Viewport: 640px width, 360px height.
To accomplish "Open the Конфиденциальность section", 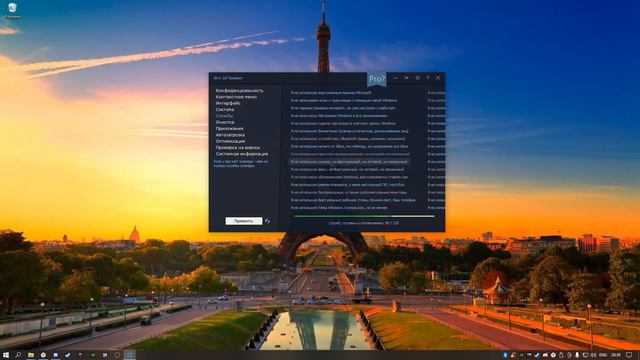I will (239, 91).
